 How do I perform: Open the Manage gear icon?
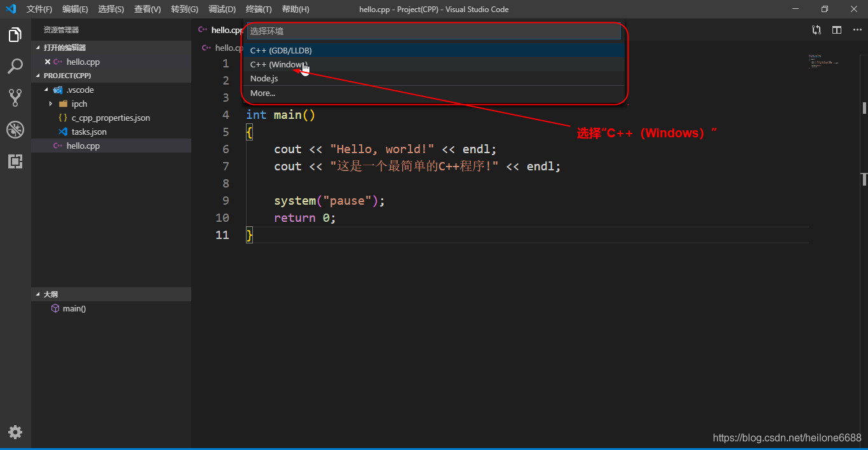(15, 432)
